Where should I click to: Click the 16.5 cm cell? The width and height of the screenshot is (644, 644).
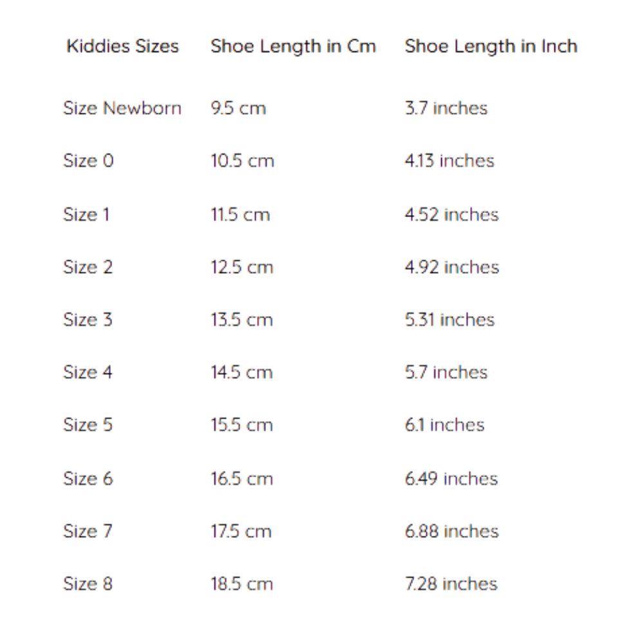tap(242, 478)
